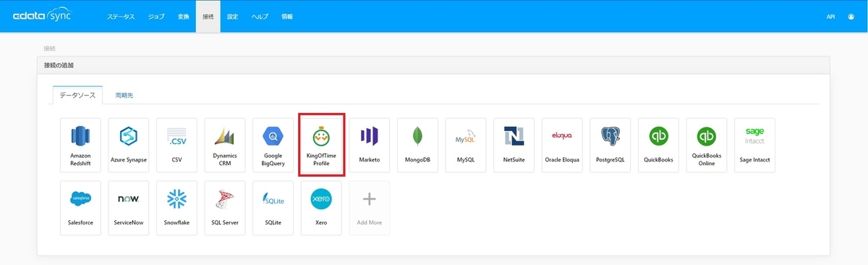The width and height of the screenshot is (868, 265).
Task: Select the Amazon Redshift data source
Action: (x=80, y=146)
